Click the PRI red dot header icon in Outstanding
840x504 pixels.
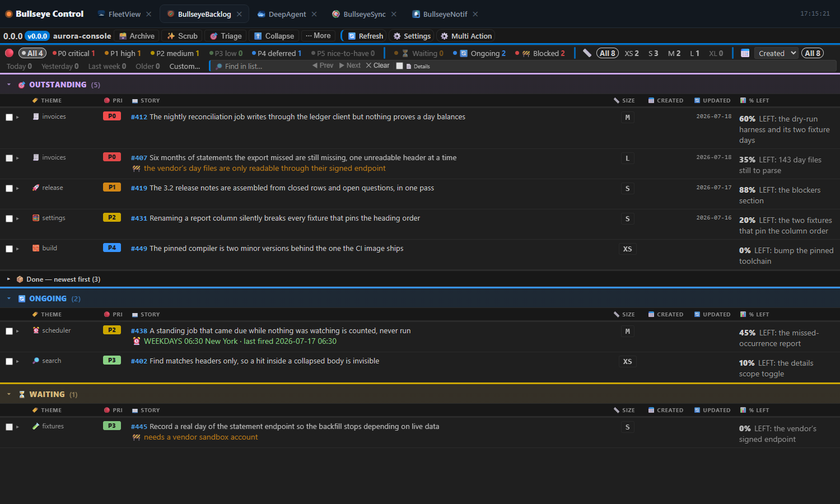point(106,101)
